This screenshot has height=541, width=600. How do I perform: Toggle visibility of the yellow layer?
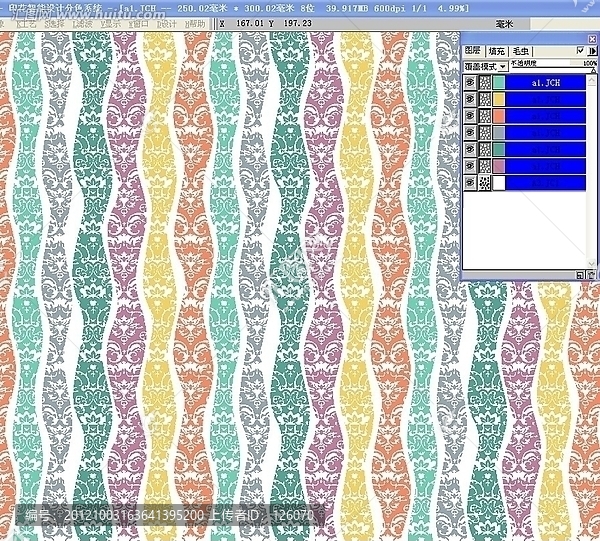pos(470,99)
